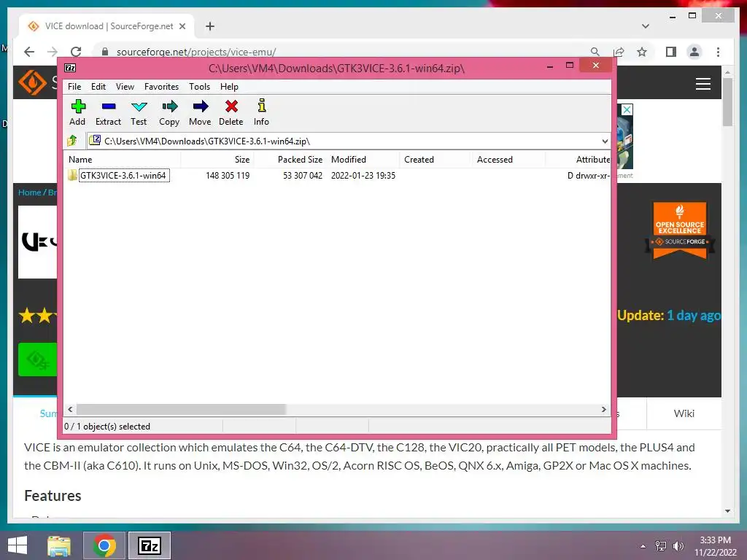This screenshot has height=560, width=747.
Task: Click the Chrome back navigation arrow
Action: [29, 52]
